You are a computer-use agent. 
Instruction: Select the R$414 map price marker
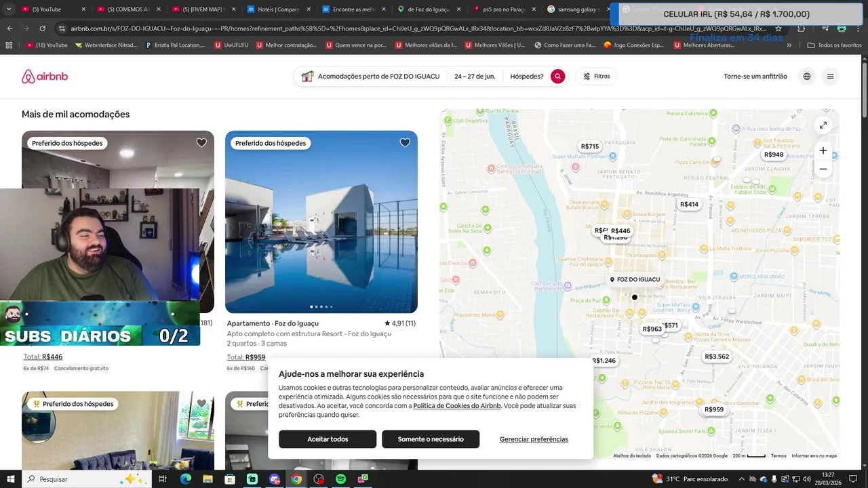pos(689,204)
